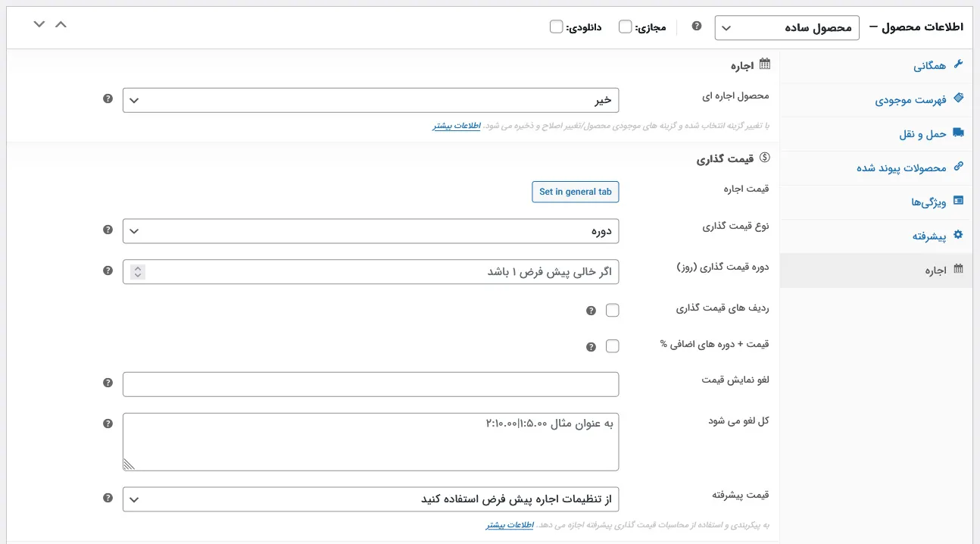
Task: Click help icon next to ردیف های قیمت گذاری checkbox
Action: click(x=591, y=310)
